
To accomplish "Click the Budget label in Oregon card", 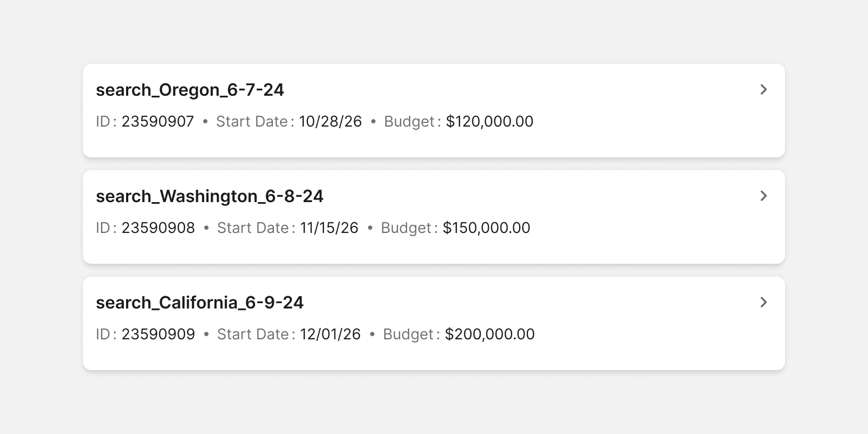I will click(409, 121).
